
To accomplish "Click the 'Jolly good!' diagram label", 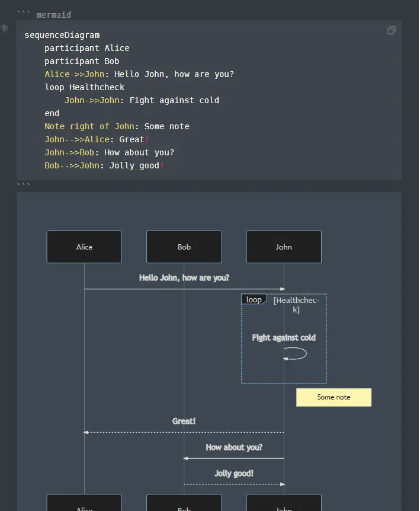I will [x=234, y=473].
